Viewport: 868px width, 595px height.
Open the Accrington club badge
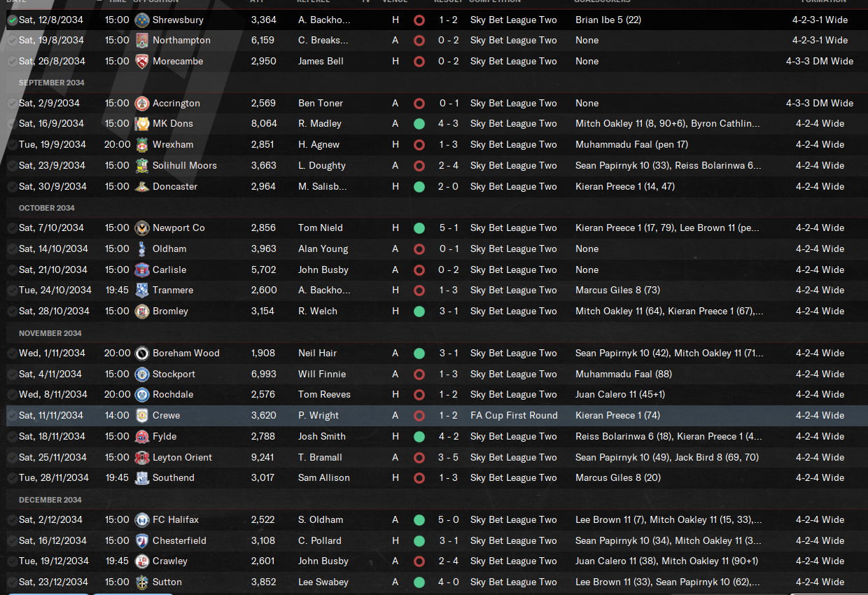142,103
